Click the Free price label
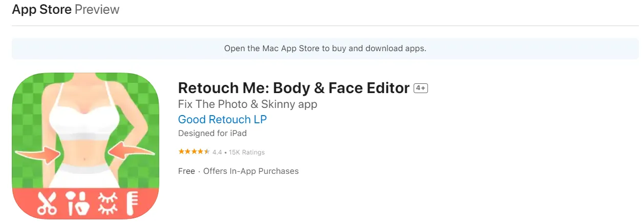Viewport: 644px width, 224px height. (186, 171)
